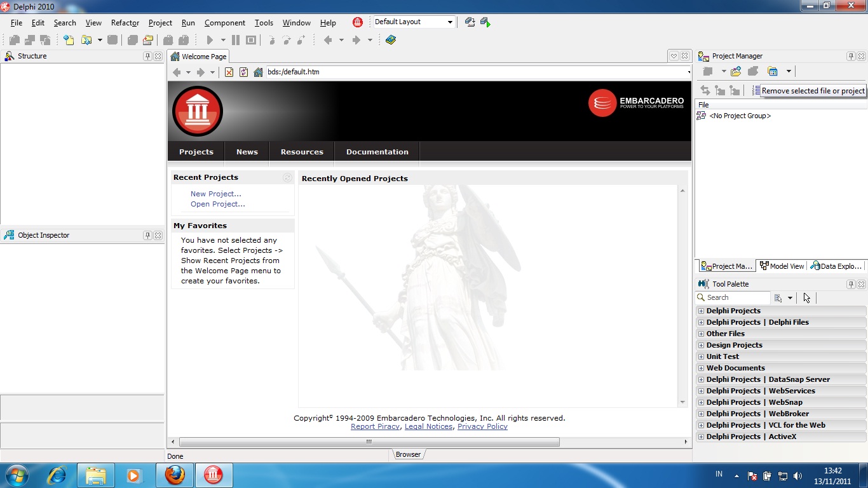Click the Open file toolbar icon
The width and height of the screenshot is (868, 488).
[86, 40]
